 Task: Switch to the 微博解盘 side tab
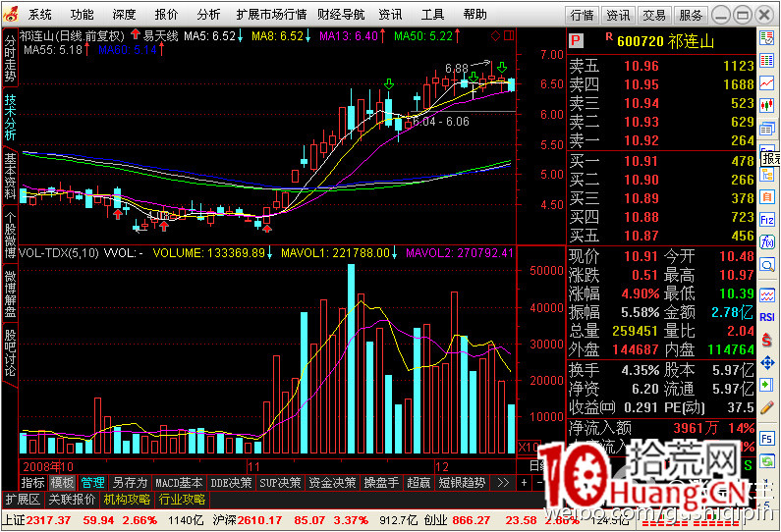[10, 293]
